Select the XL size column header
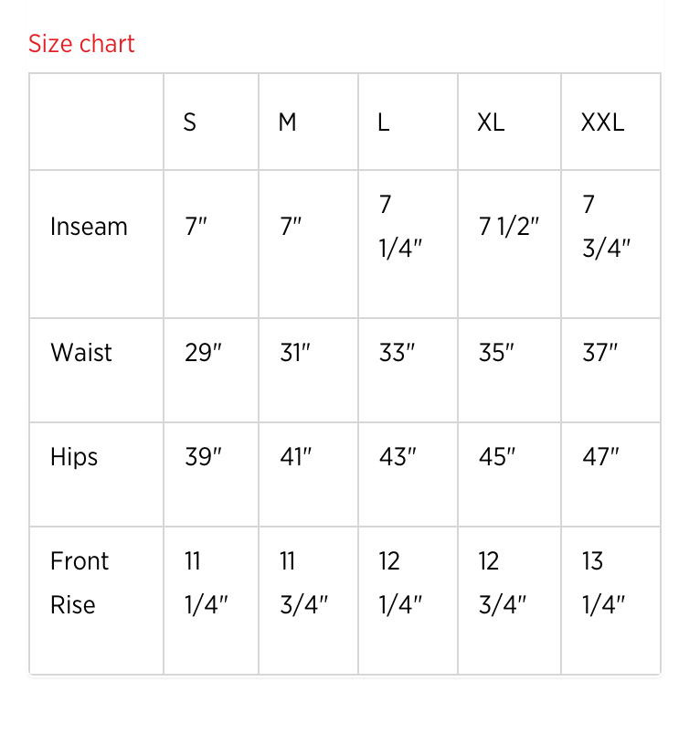Image resolution: width=700 pixels, height=735 pixels. click(x=491, y=122)
